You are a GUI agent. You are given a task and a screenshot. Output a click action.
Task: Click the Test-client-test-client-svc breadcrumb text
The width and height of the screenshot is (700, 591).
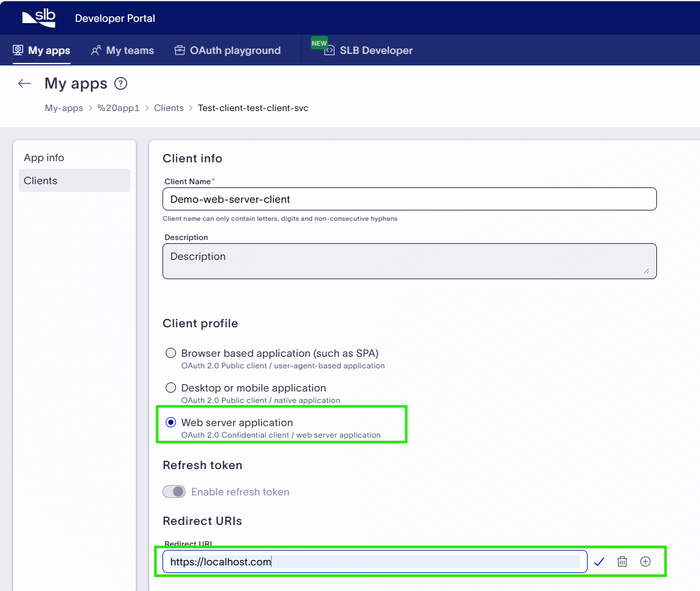point(253,108)
